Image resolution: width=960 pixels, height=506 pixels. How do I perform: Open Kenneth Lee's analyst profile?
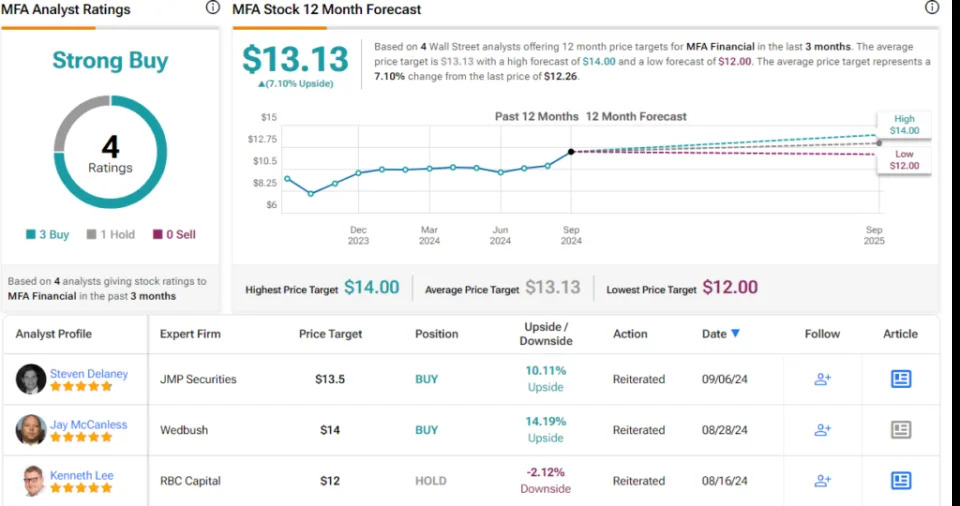tap(81, 475)
